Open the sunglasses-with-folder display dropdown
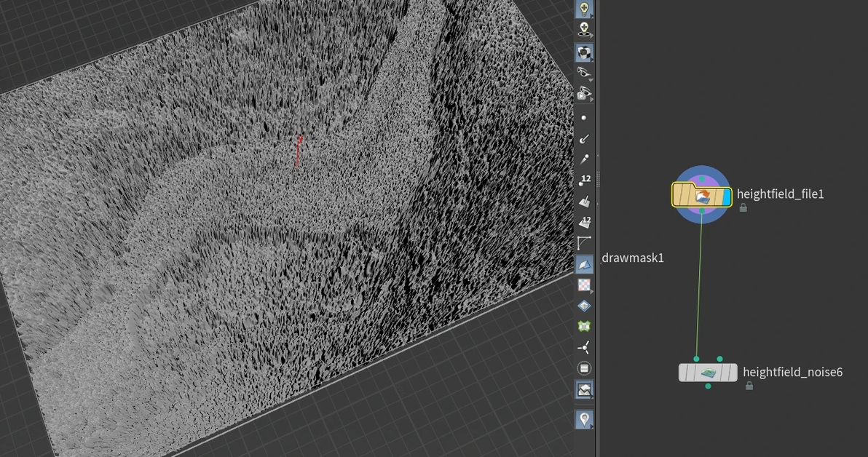 pyautogui.click(x=583, y=93)
